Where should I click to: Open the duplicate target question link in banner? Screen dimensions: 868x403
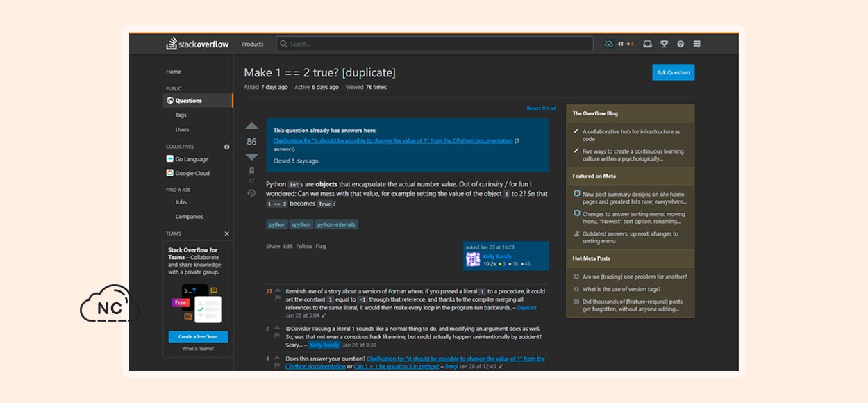coord(393,140)
